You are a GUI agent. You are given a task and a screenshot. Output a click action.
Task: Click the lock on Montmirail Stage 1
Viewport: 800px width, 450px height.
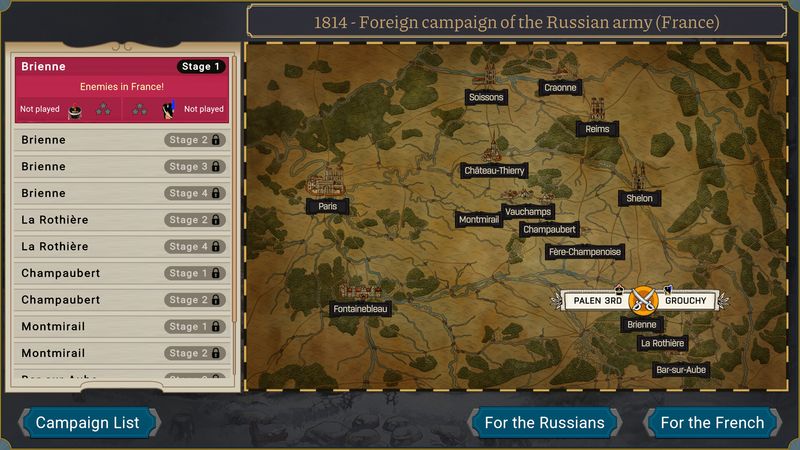click(216, 327)
